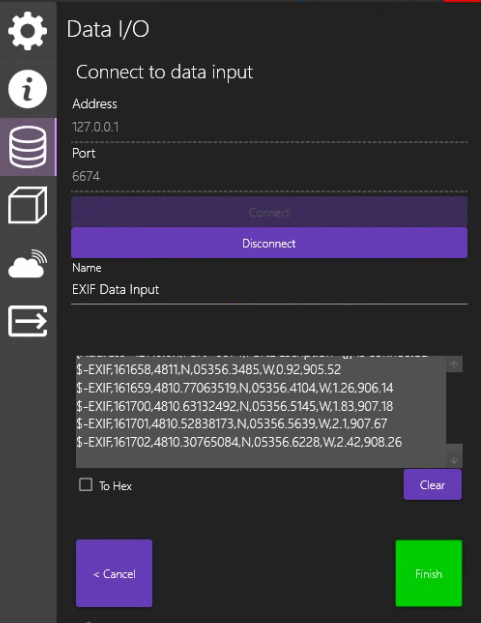Click the log line starting with 161658
Image resolution: width=482 pixels, height=623 pixels.
(209, 370)
